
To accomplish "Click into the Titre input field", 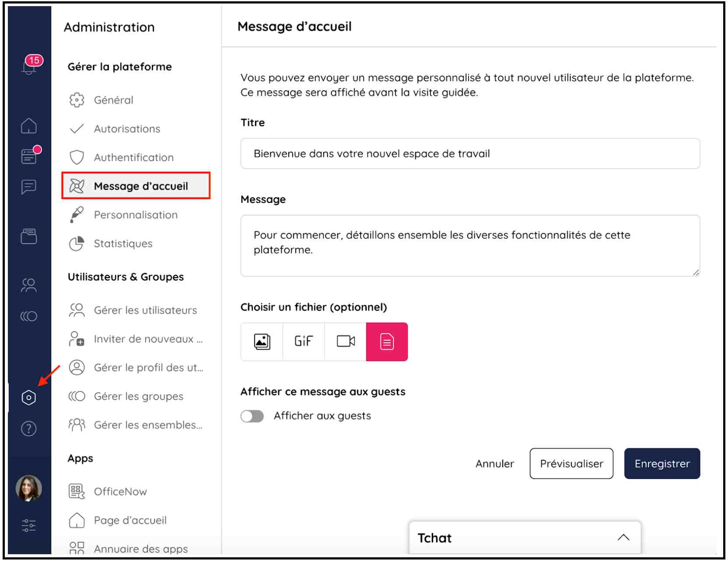I will (x=470, y=154).
